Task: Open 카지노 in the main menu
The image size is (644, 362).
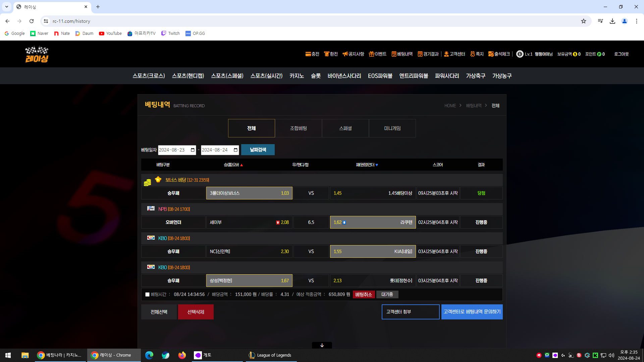Action: coord(297,76)
